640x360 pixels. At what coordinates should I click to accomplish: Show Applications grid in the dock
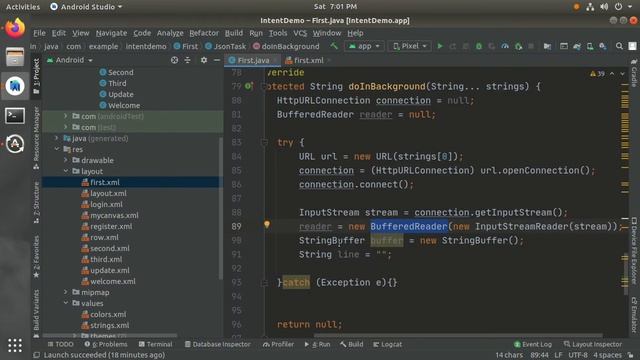click(15, 345)
